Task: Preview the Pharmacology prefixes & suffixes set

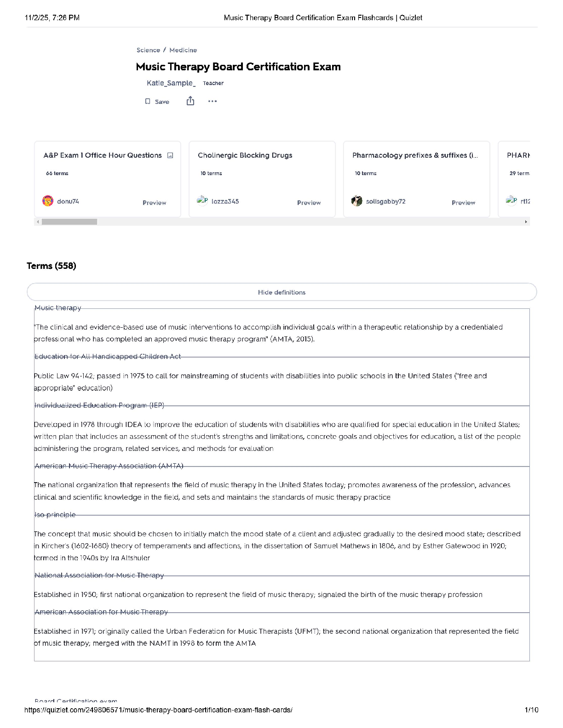Action: point(463,203)
